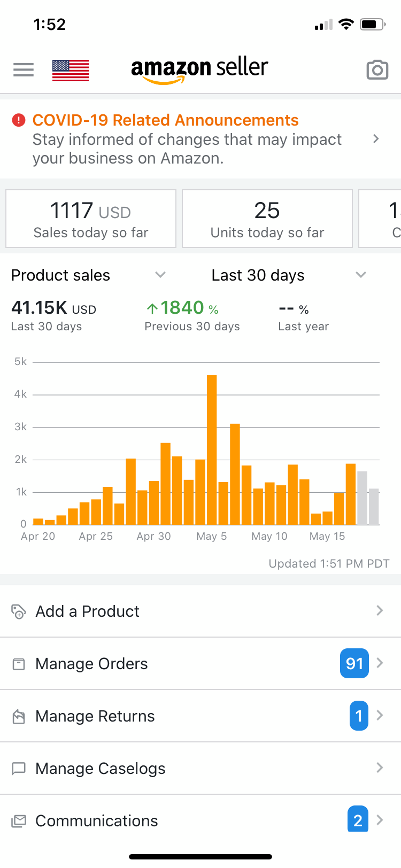The image size is (401, 868).
Task: Open the Manage Orders menu item
Action: click(x=91, y=664)
